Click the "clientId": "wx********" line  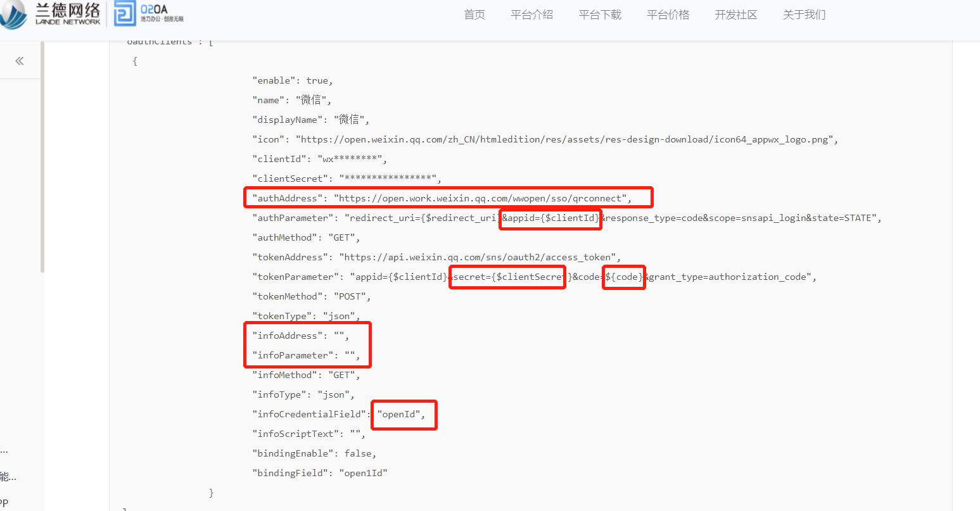(320, 159)
